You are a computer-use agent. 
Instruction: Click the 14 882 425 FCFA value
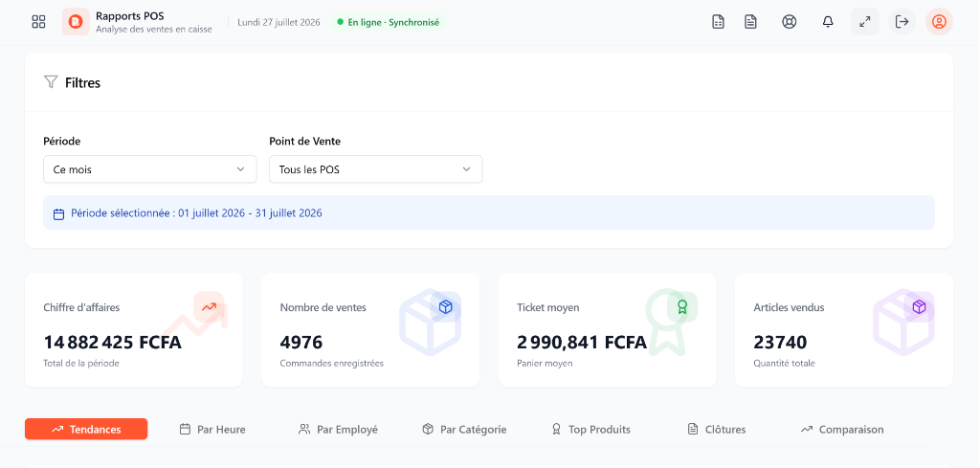113,343
